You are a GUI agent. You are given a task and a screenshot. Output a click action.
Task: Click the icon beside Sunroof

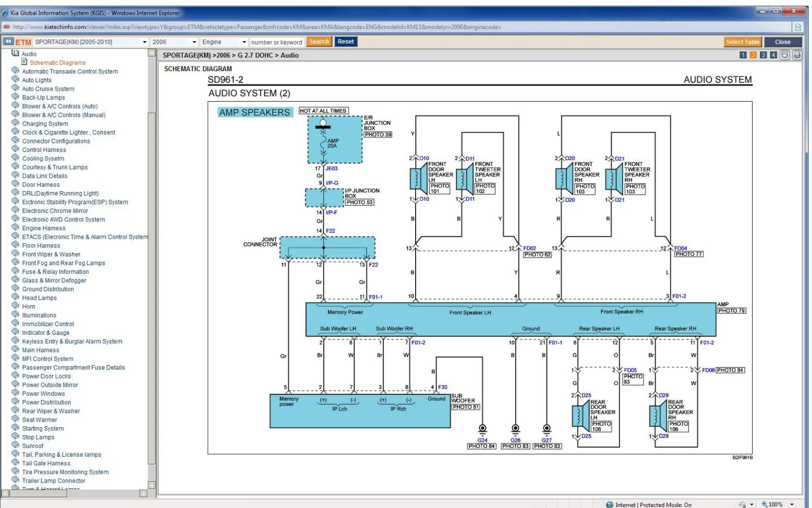pos(15,445)
